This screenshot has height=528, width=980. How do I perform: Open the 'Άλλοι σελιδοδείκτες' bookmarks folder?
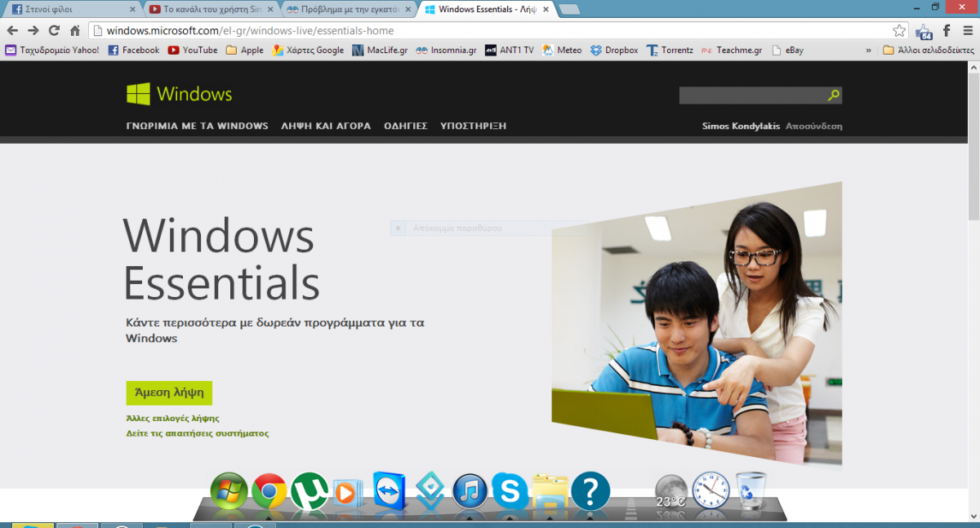(x=929, y=50)
